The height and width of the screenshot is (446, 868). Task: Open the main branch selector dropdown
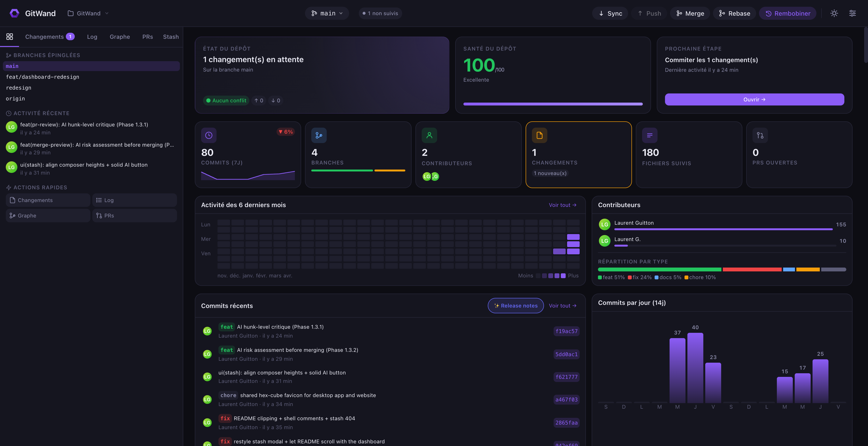coord(326,13)
